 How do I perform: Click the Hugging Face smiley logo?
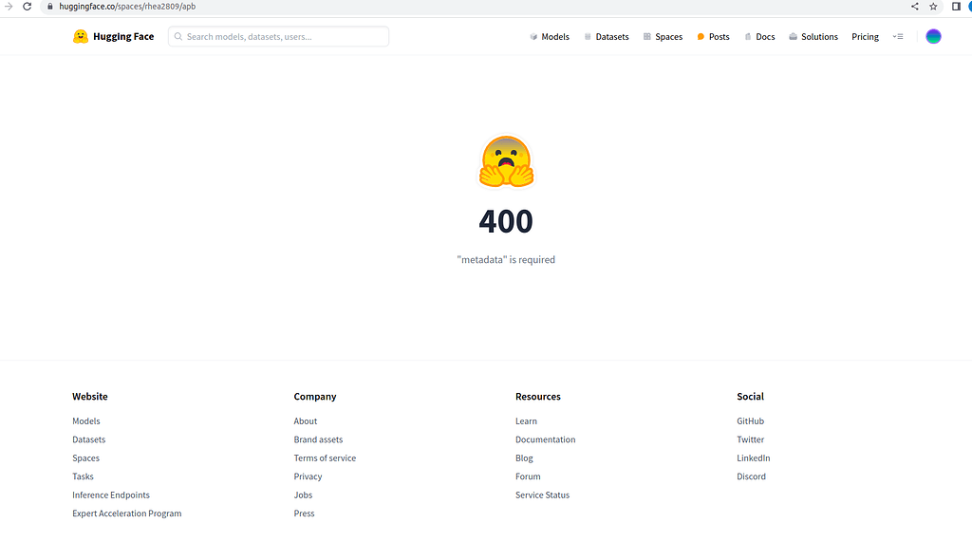pos(80,36)
